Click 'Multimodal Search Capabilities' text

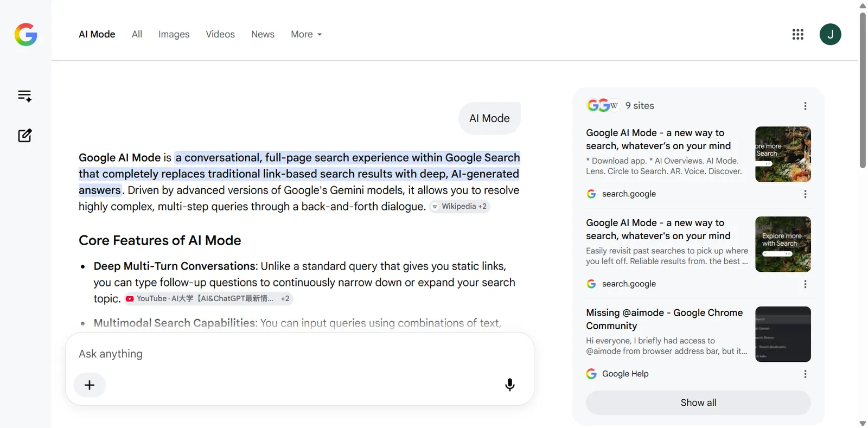tap(174, 323)
